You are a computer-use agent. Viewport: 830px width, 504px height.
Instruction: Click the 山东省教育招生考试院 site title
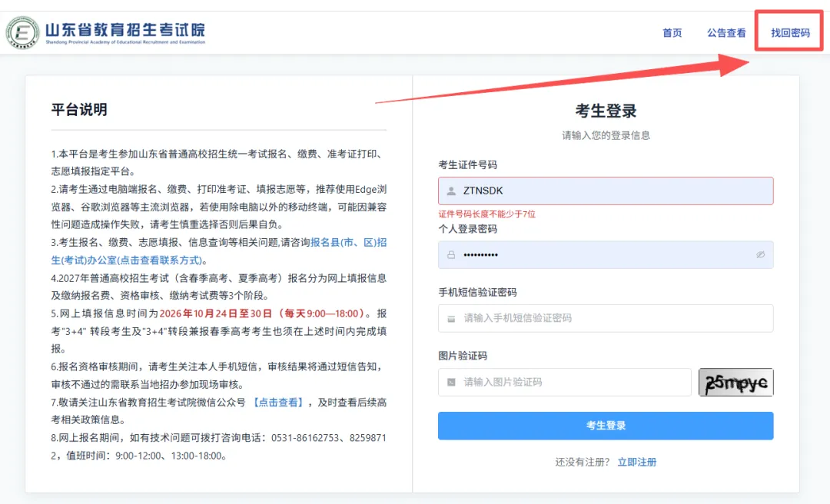125,29
